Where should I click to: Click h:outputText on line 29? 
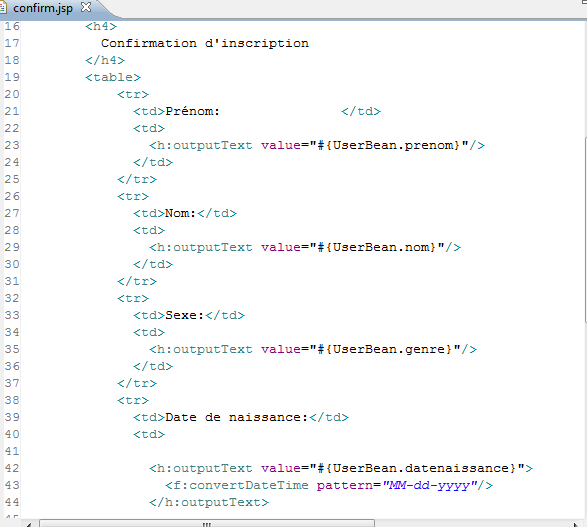(x=205, y=247)
